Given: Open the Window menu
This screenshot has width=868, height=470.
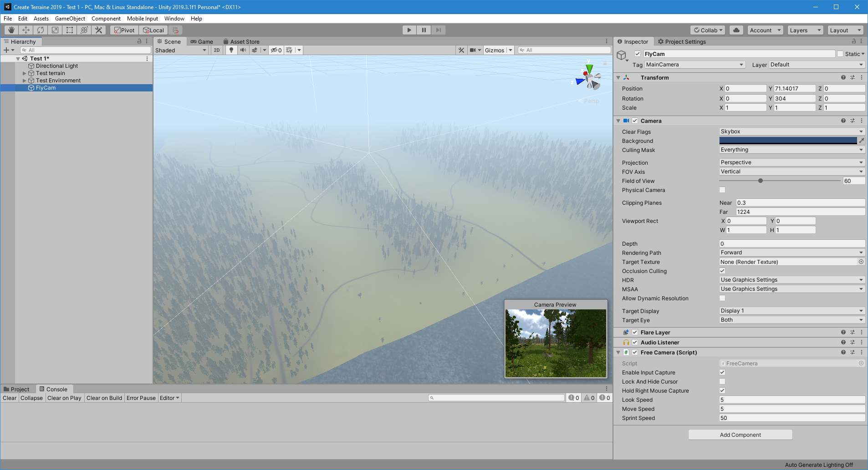Looking at the screenshot, I should coord(174,19).
